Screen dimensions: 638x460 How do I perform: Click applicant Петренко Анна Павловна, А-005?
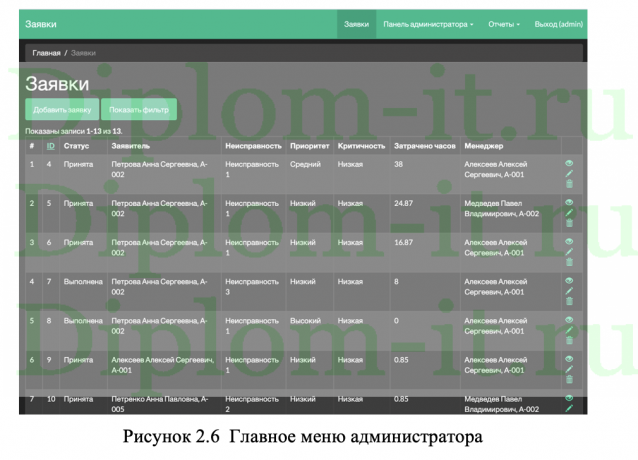[x=160, y=404]
